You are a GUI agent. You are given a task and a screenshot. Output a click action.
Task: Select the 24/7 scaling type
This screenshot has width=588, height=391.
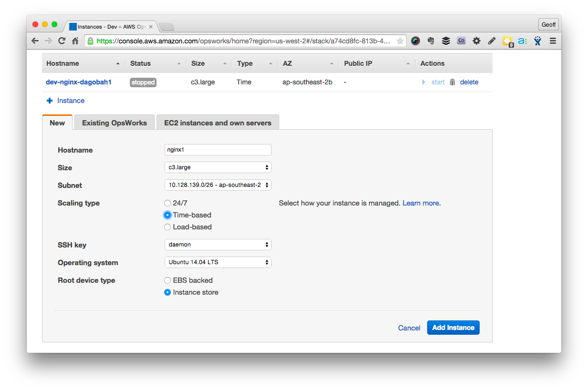[x=168, y=203]
